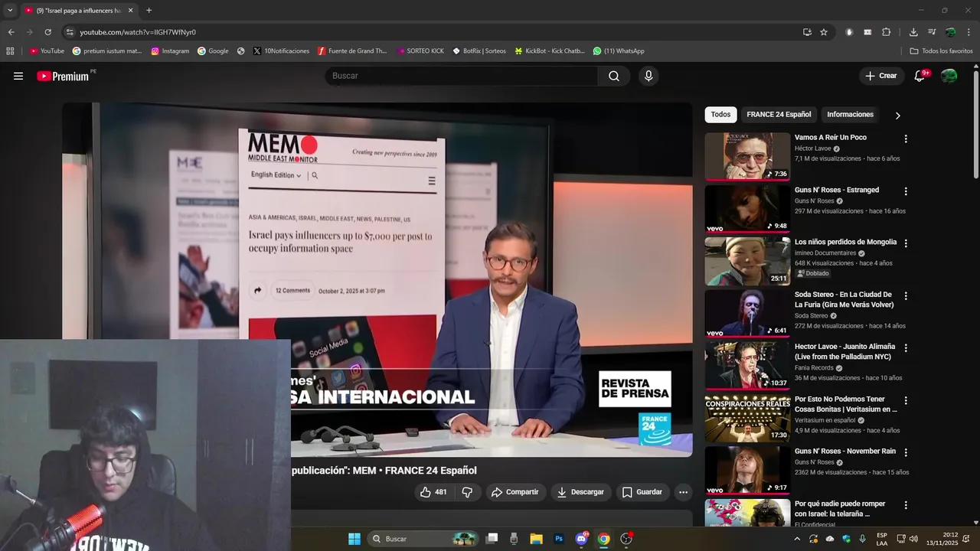
Task: Reload the page in Chrome
Action: pos(47,32)
